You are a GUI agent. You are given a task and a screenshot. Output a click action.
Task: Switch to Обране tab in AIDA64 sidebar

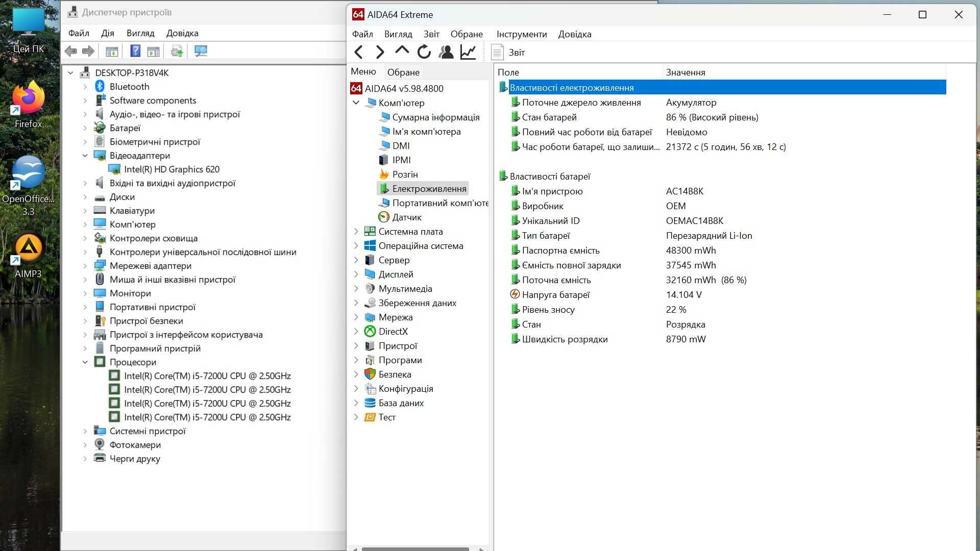coord(403,72)
